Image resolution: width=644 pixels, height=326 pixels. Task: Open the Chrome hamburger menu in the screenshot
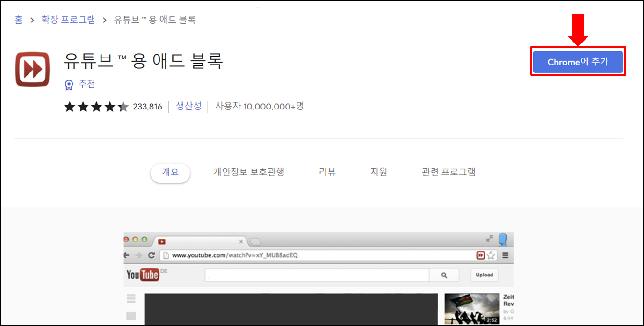tap(505, 255)
